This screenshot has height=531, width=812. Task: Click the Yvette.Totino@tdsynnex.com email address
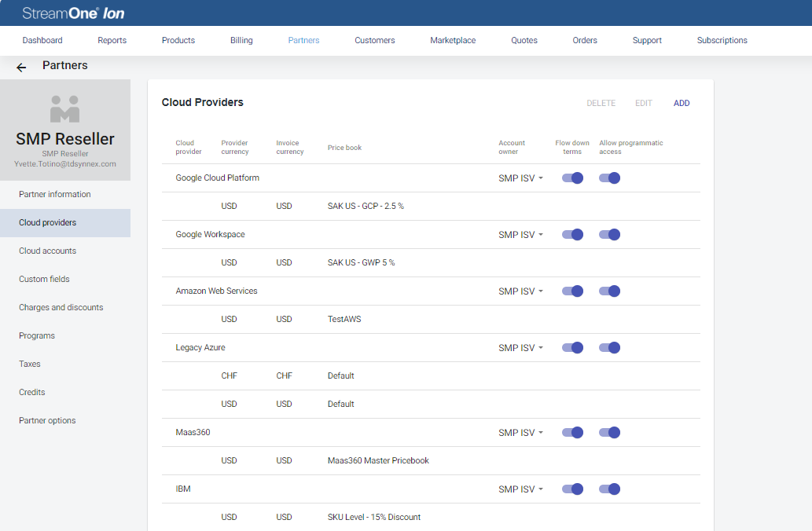point(65,163)
